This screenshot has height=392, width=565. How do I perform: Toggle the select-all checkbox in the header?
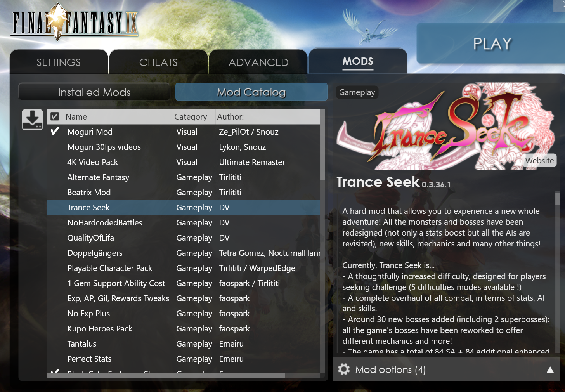(55, 116)
